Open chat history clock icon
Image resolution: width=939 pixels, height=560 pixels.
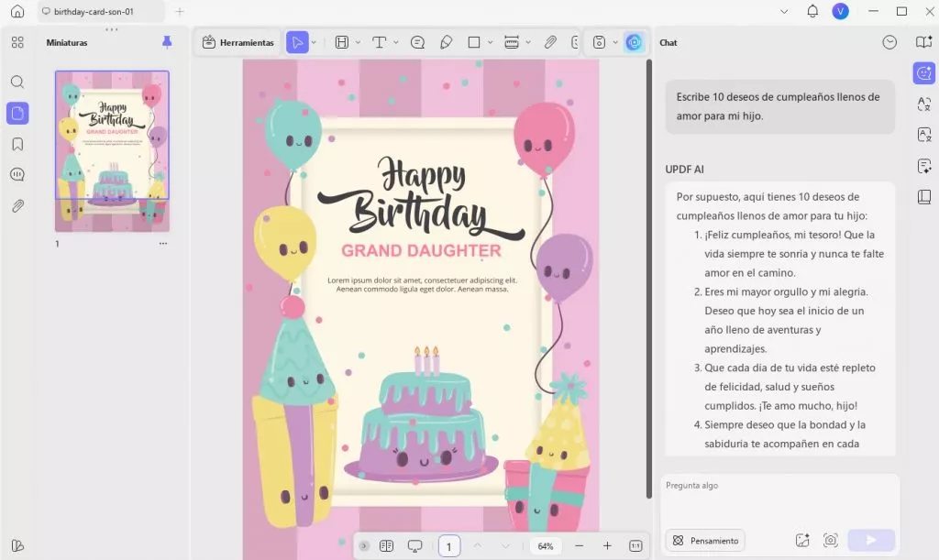889,42
